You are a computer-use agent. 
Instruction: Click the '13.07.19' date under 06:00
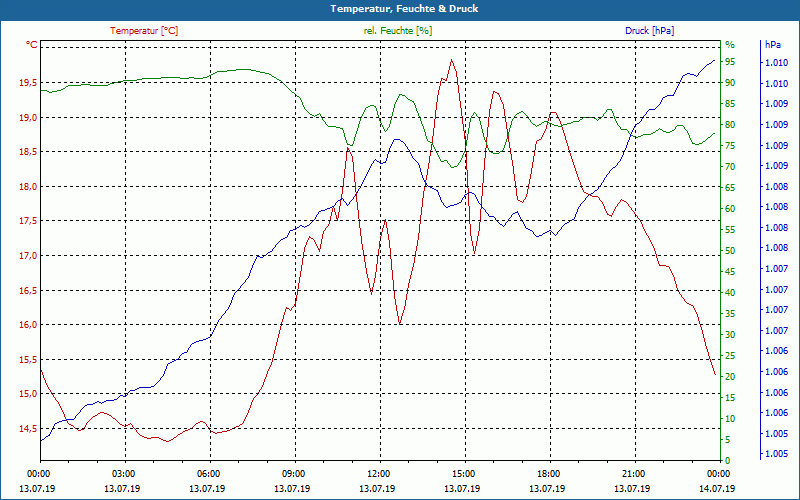[207, 488]
